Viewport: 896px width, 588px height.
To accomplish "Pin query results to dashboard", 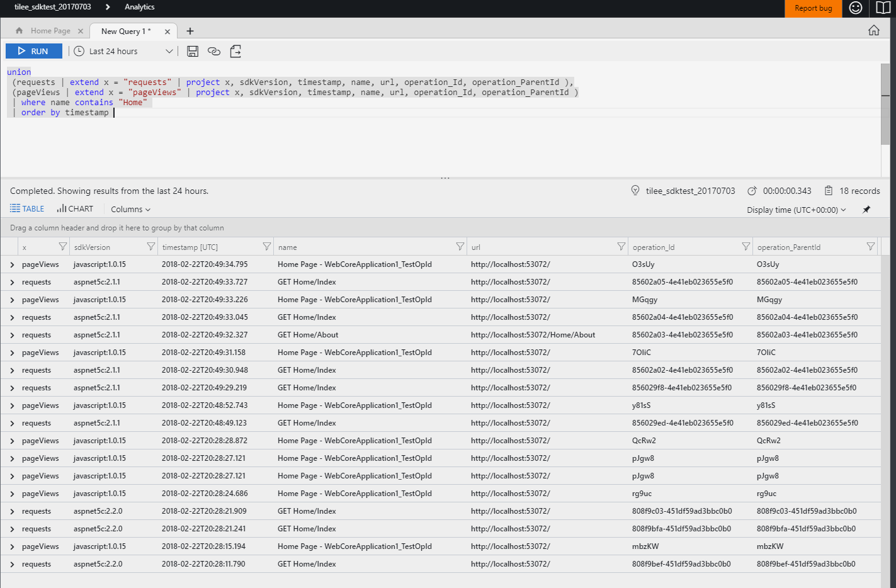I will coord(866,209).
